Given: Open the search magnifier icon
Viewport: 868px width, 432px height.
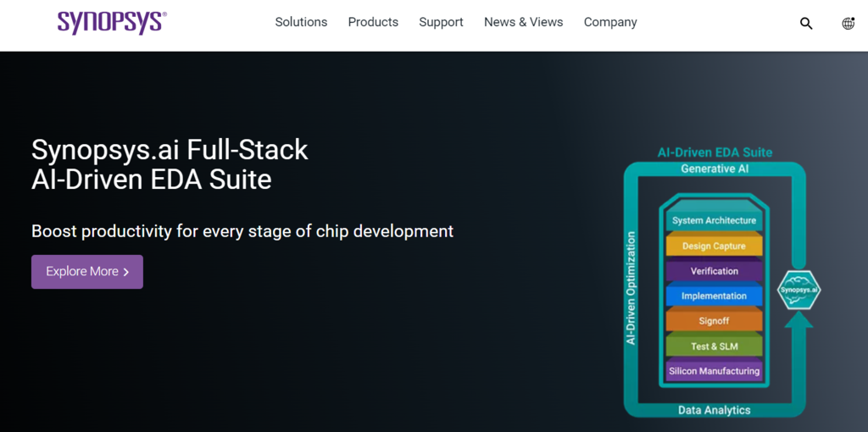Looking at the screenshot, I should [805, 24].
